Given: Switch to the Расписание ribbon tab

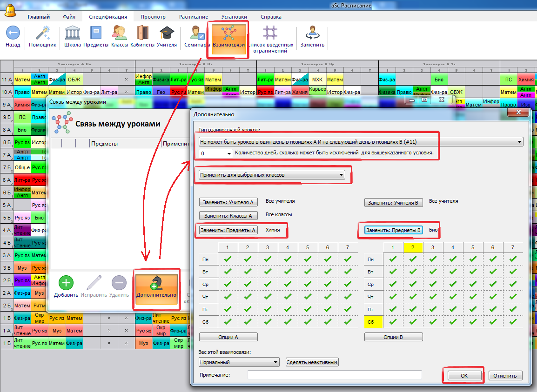Looking at the screenshot, I should [x=193, y=17].
